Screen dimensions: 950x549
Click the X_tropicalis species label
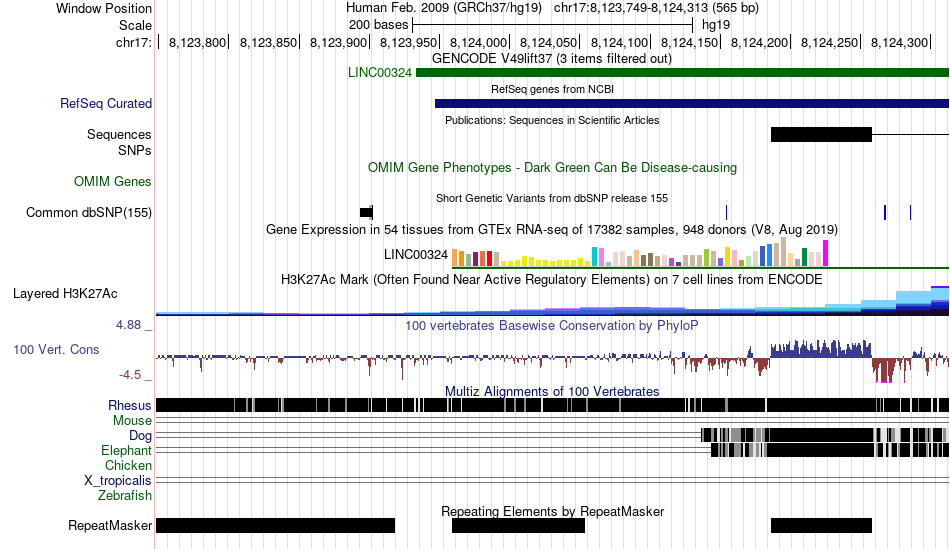point(118,481)
